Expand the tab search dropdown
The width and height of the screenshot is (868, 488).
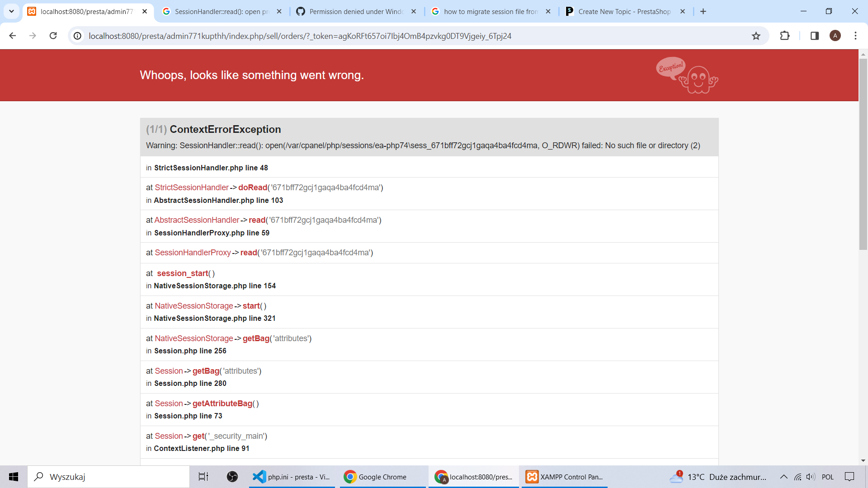point(11,11)
